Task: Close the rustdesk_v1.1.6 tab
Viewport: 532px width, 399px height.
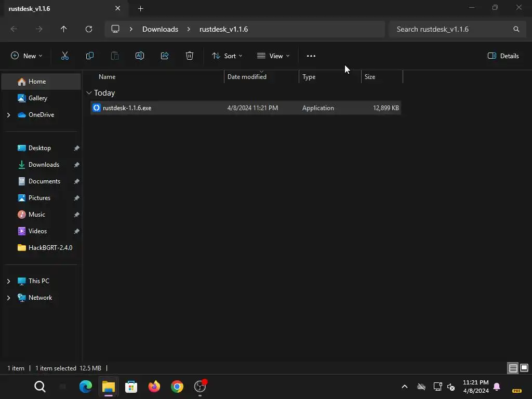Action: tap(117, 8)
